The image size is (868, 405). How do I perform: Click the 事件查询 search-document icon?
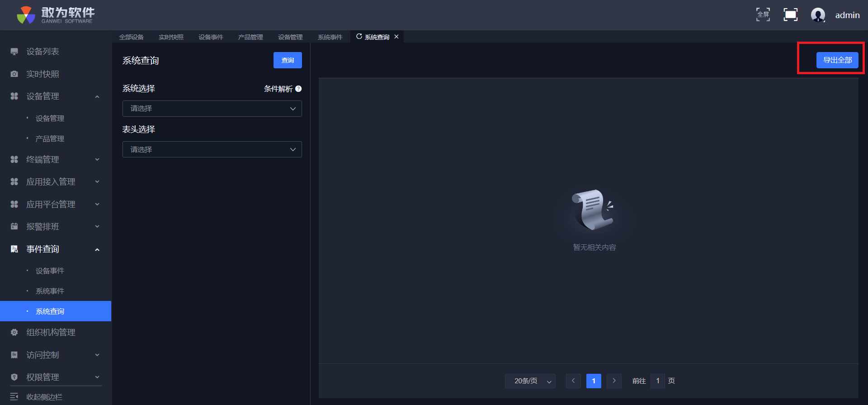tap(14, 249)
